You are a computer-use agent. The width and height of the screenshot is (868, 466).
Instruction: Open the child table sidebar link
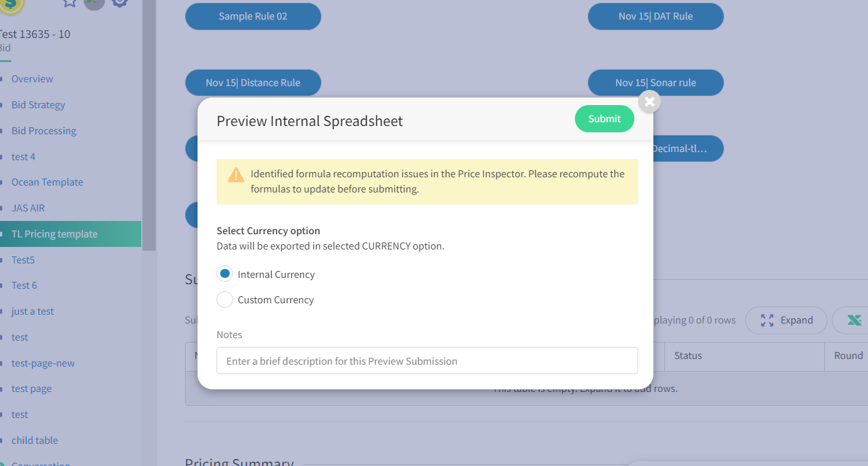pos(35,441)
